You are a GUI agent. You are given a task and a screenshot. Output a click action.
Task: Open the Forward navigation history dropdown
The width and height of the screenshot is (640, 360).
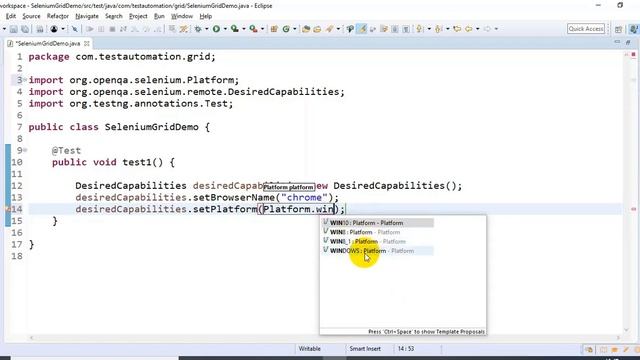[x=496, y=29]
